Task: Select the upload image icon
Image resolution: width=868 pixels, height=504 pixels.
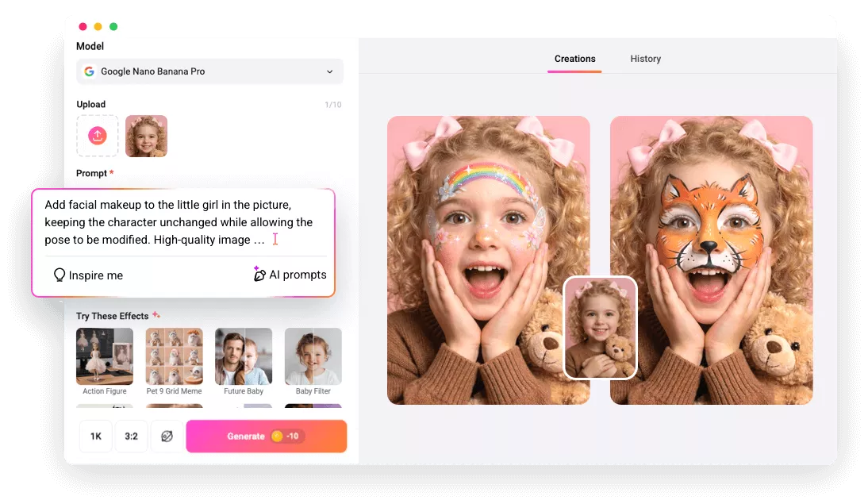Action: (97, 135)
